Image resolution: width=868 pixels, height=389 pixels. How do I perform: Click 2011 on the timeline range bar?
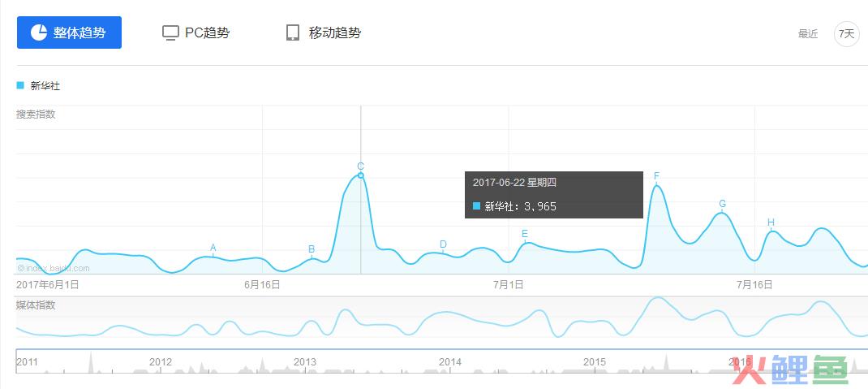pyautogui.click(x=27, y=362)
